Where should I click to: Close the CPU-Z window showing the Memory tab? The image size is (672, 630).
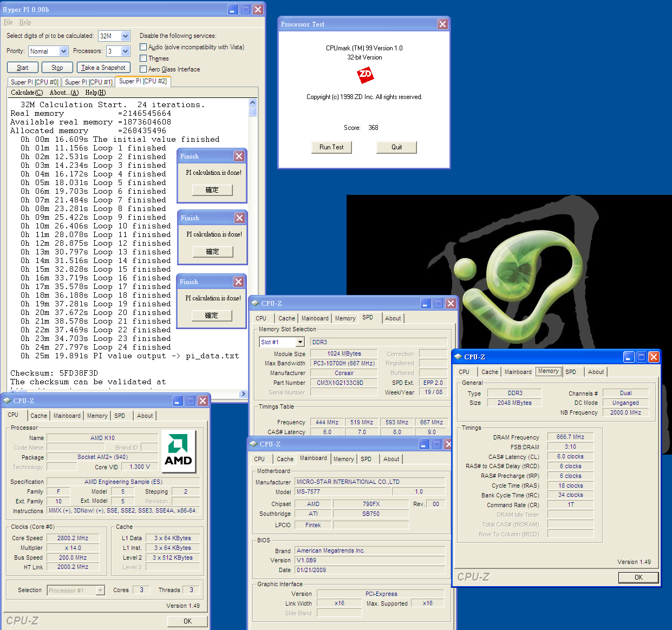(x=654, y=357)
